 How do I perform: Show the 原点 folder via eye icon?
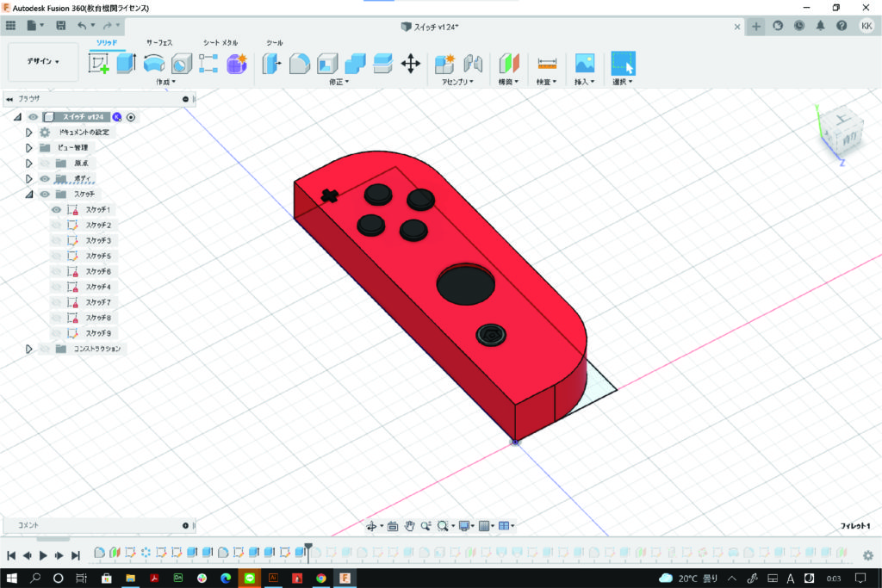[45, 163]
